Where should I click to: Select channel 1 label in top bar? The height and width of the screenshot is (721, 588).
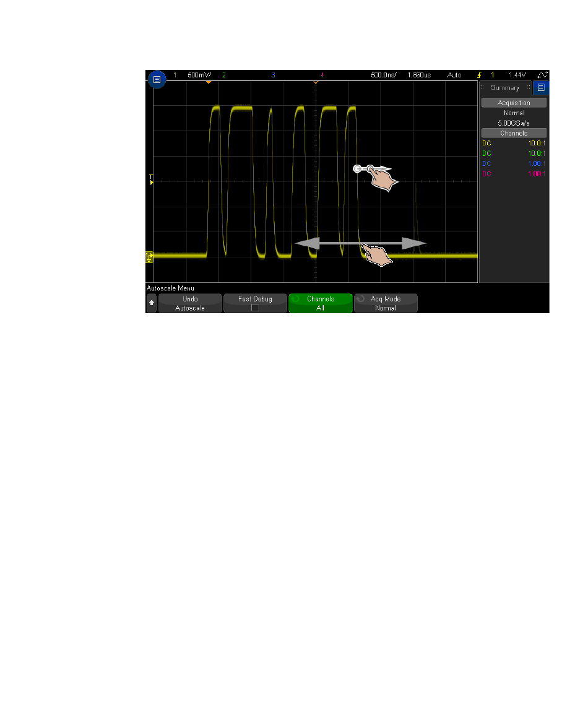[x=175, y=75]
